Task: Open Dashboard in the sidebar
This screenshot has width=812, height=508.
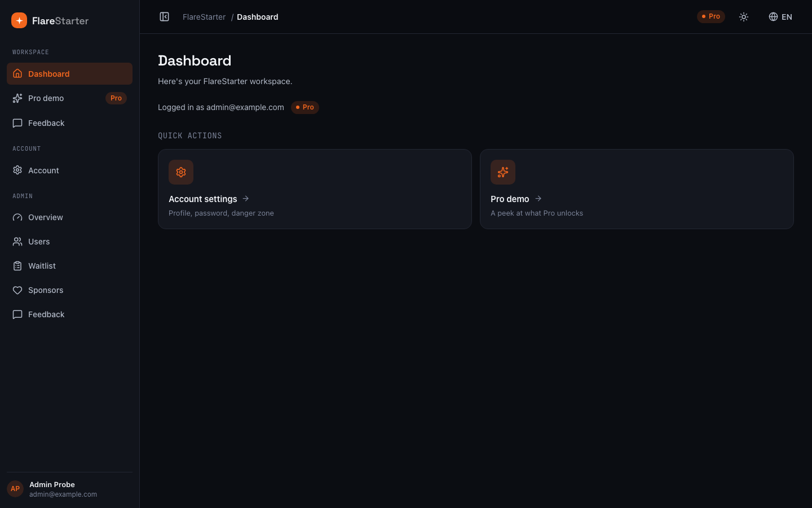Action: coord(69,74)
